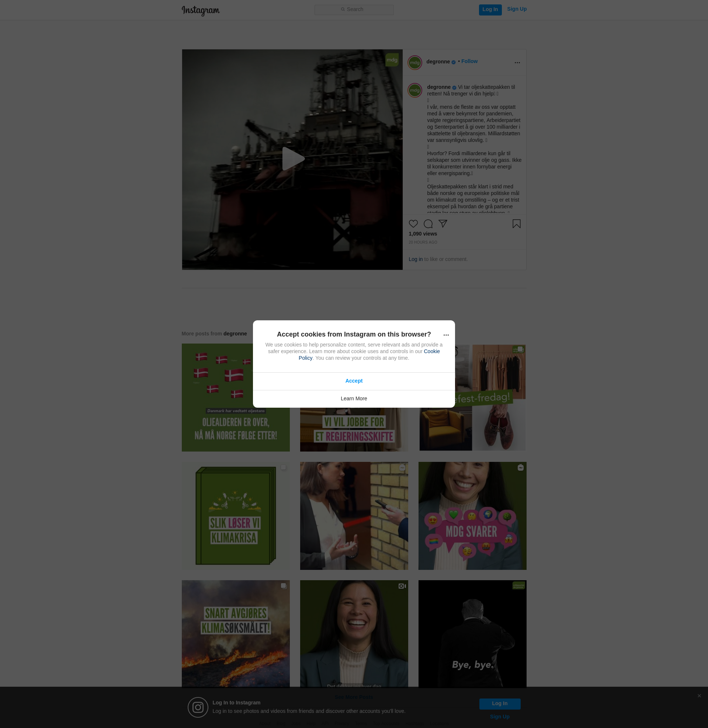Open the woman by brick wall post
The width and height of the screenshot is (708, 728).
tap(354, 516)
